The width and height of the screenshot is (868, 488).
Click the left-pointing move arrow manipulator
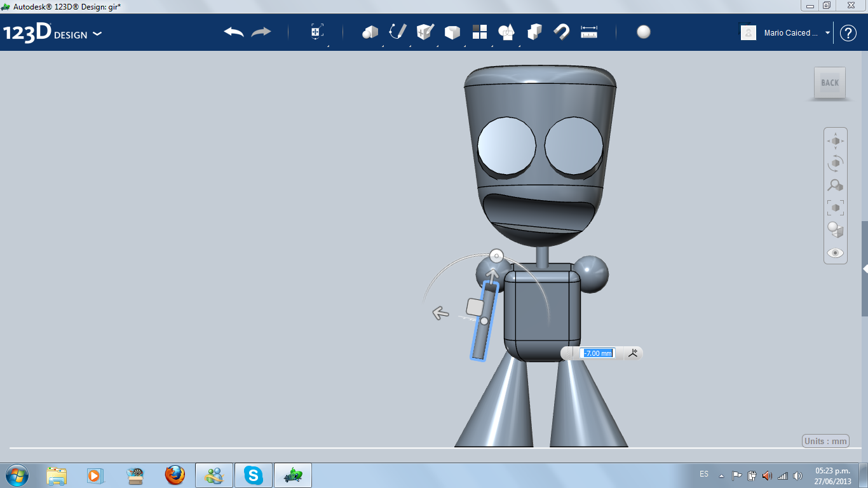[x=440, y=313]
